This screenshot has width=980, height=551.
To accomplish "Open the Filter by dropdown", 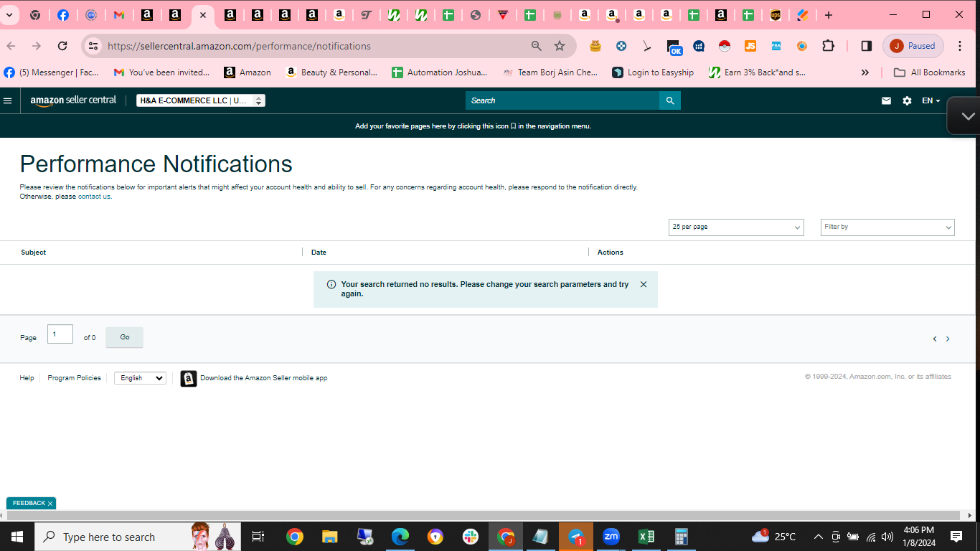I will point(887,227).
